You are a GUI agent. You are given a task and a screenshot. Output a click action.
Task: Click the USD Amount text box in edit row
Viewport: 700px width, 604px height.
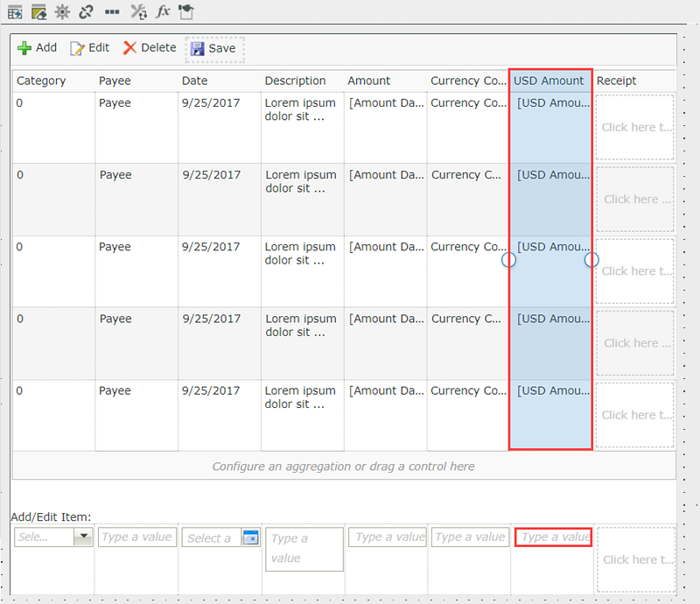(x=554, y=537)
